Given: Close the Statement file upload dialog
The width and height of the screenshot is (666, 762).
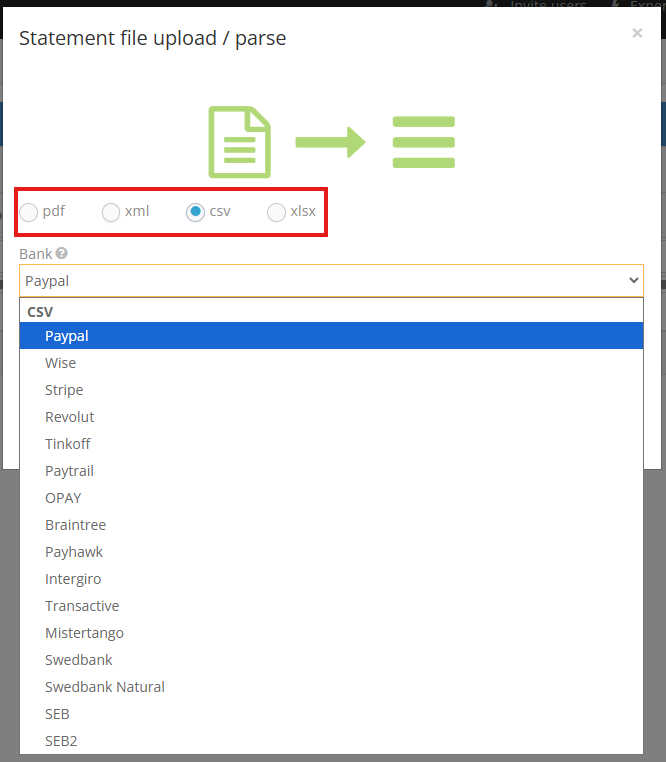Looking at the screenshot, I should coord(637,33).
